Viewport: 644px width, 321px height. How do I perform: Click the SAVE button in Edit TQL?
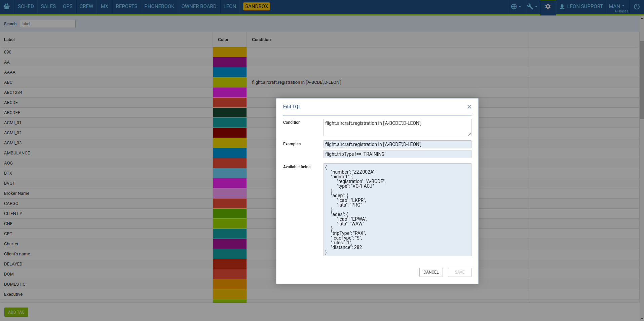click(x=459, y=272)
